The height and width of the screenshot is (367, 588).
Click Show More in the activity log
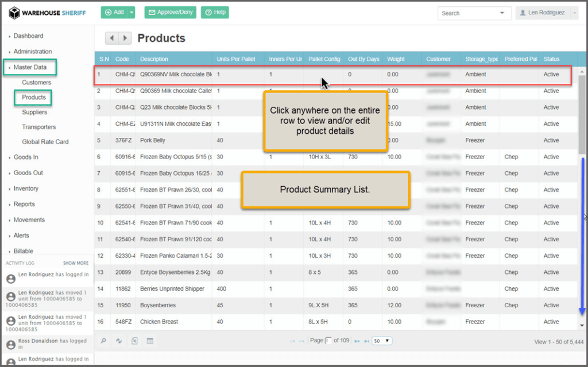(x=76, y=263)
